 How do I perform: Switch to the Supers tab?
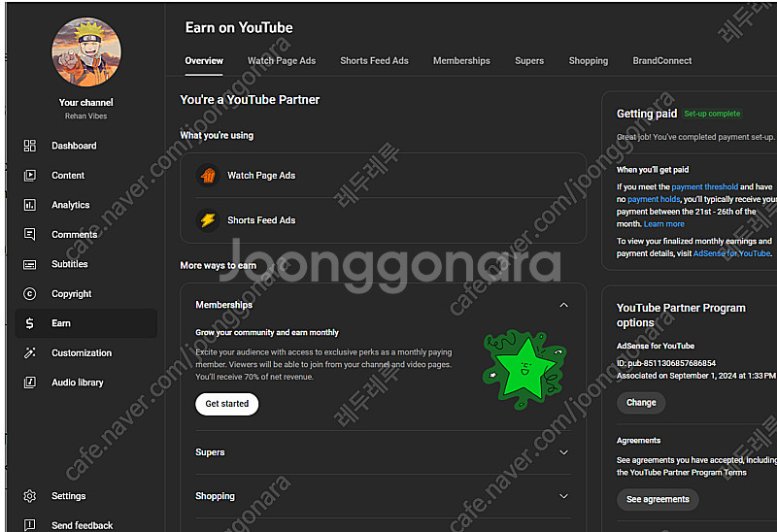(529, 61)
